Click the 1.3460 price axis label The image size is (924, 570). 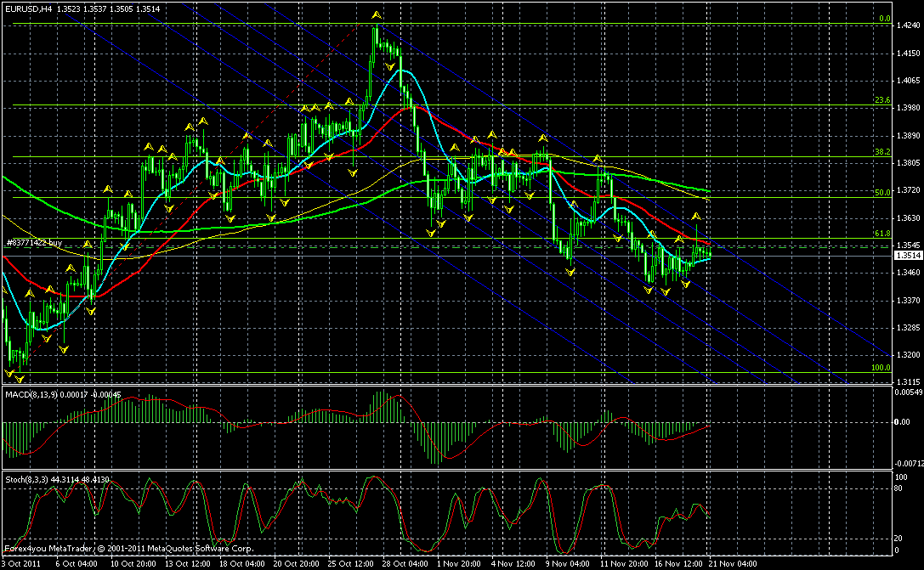click(x=908, y=273)
